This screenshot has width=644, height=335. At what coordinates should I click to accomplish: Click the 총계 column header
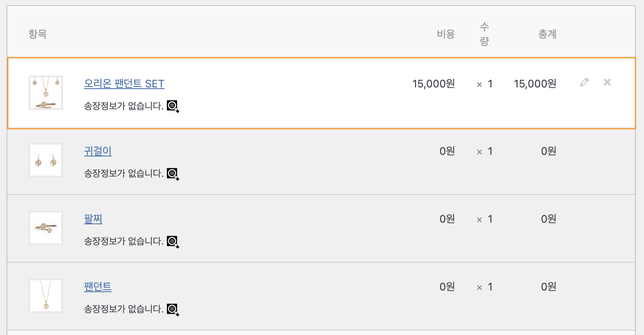(547, 34)
